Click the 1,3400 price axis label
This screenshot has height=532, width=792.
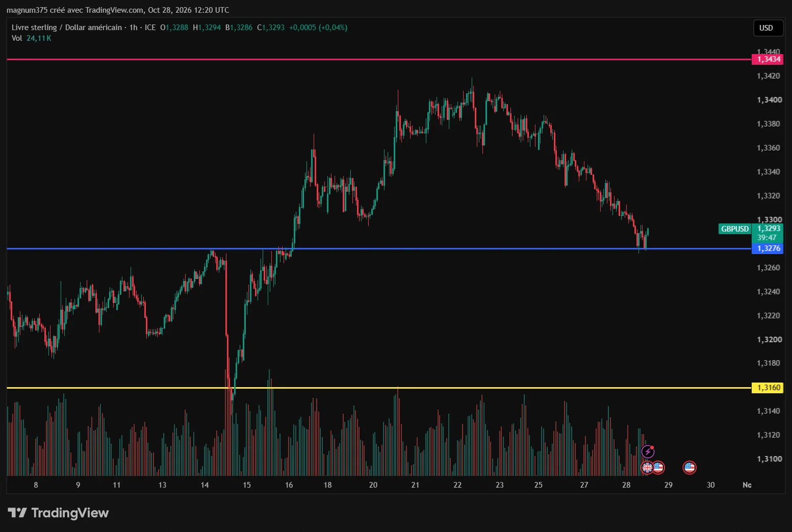click(769, 100)
